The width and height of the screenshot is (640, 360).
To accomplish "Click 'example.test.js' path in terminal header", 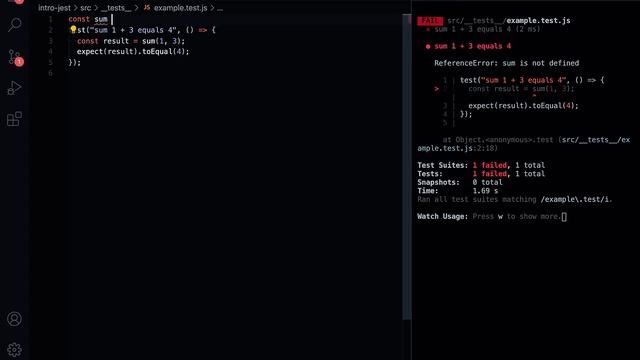I will (538, 20).
